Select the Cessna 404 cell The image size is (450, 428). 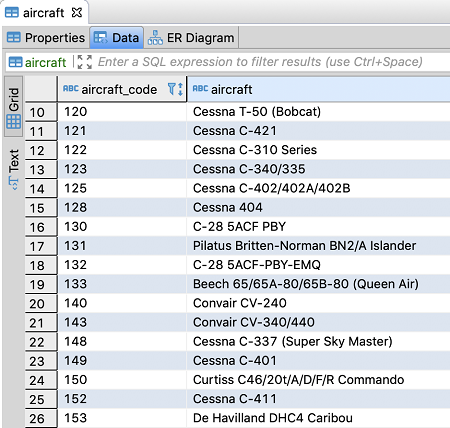pyautogui.click(x=318, y=207)
